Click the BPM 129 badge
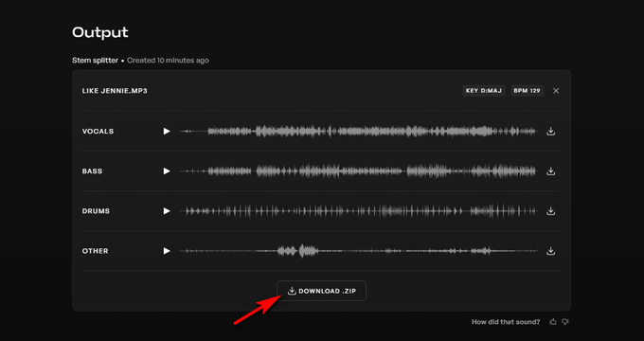Screen dimensions: 644x341 tap(527, 91)
